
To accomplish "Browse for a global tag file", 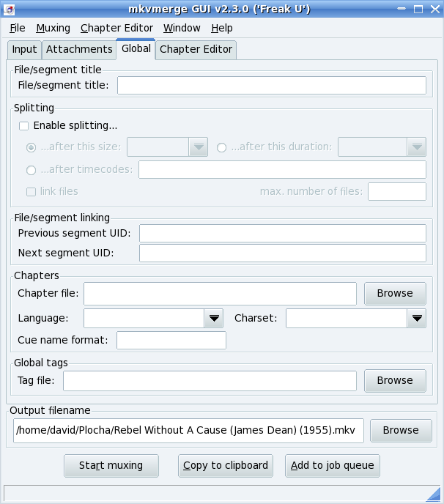I will (x=395, y=381).
